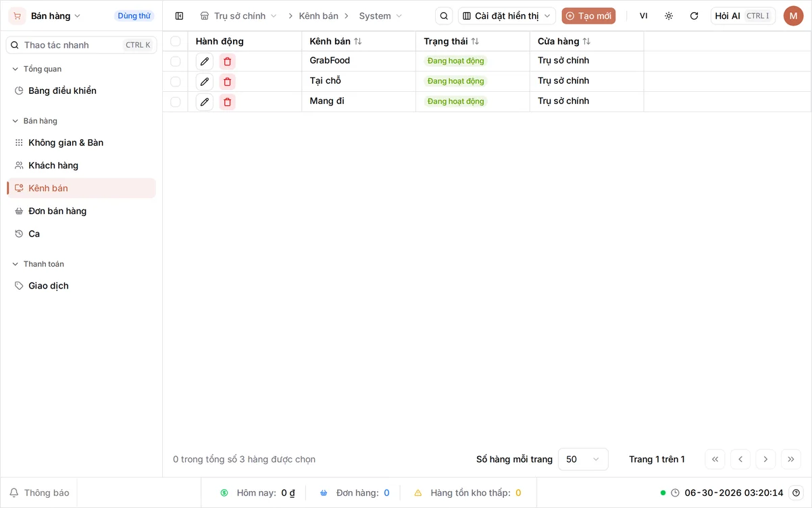Edit the GrabFood channel row
The height and width of the screenshot is (508, 812).
tap(204, 61)
